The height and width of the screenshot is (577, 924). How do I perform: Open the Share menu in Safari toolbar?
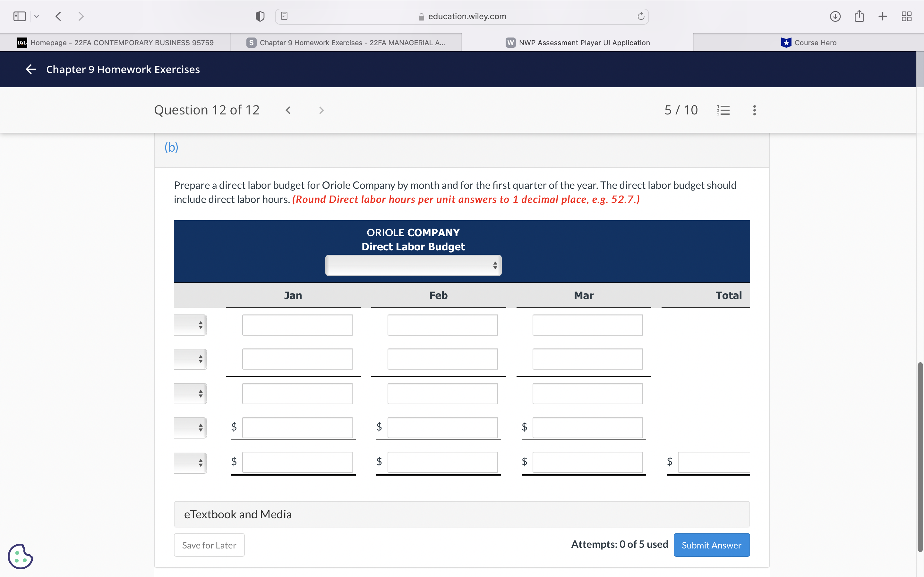tap(859, 16)
